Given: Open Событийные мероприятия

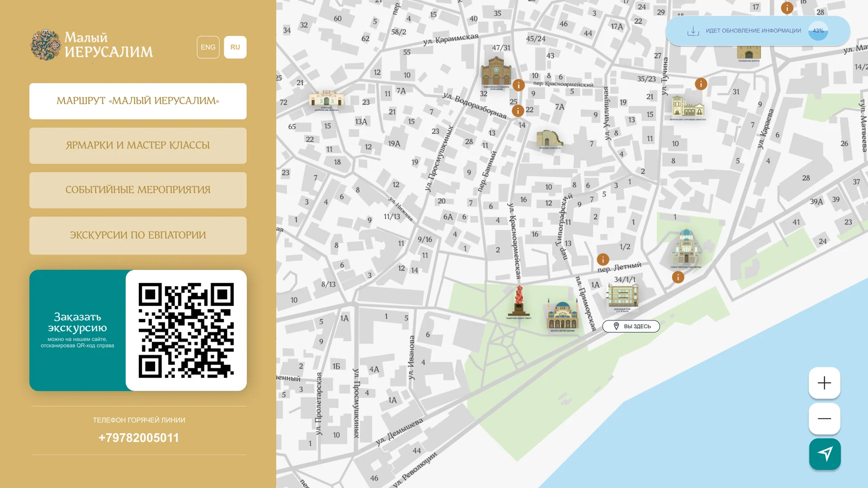Looking at the screenshot, I should click(138, 190).
